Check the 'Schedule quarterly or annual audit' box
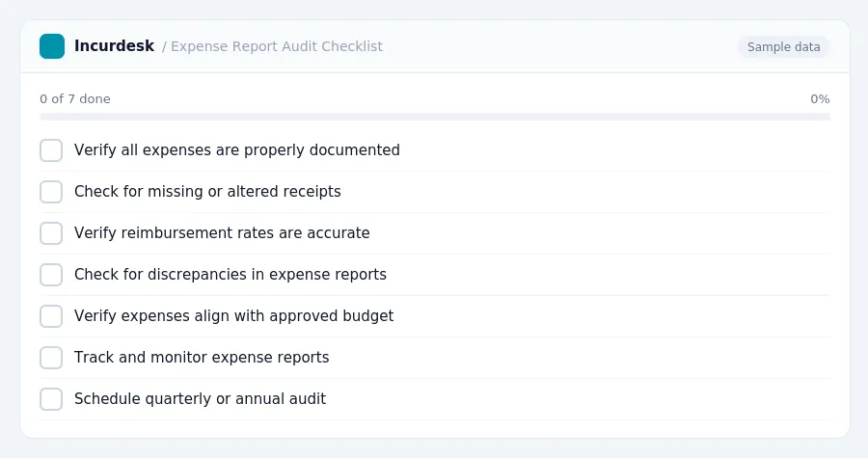 51,399
